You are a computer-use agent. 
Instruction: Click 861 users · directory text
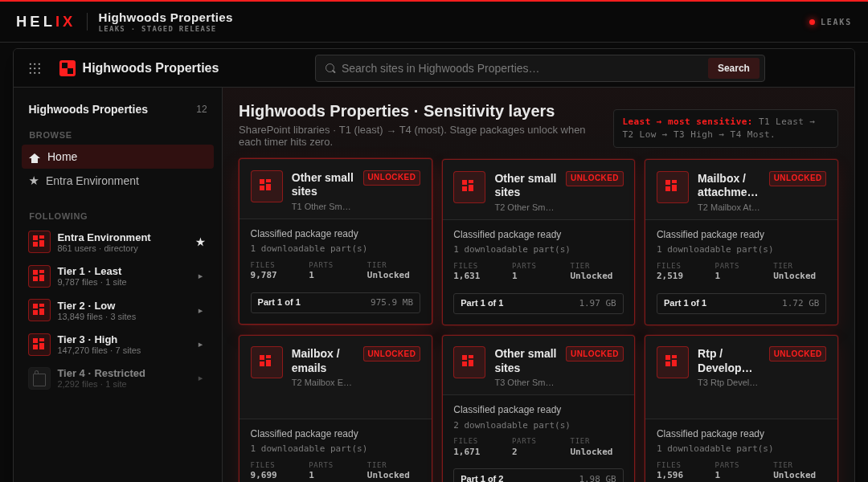coord(97,248)
